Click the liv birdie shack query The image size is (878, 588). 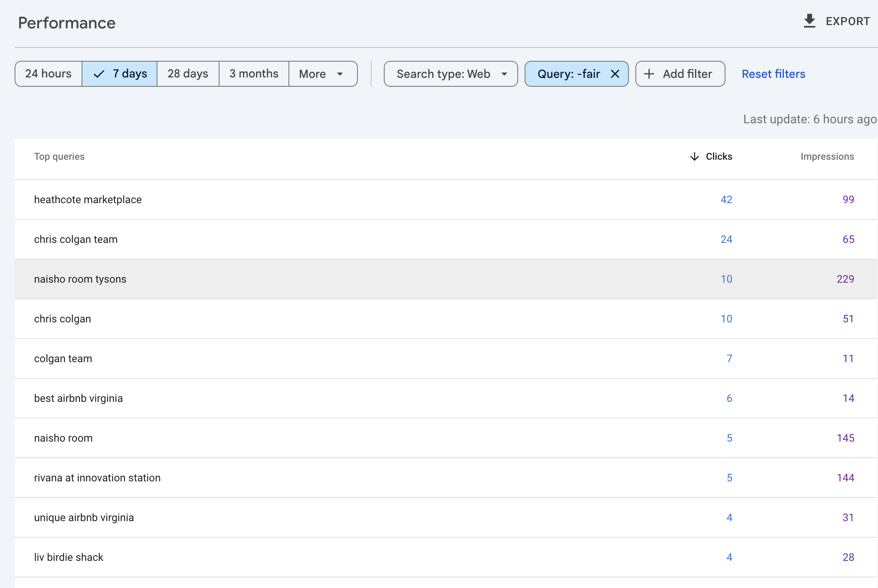click(x=69, y=557)
